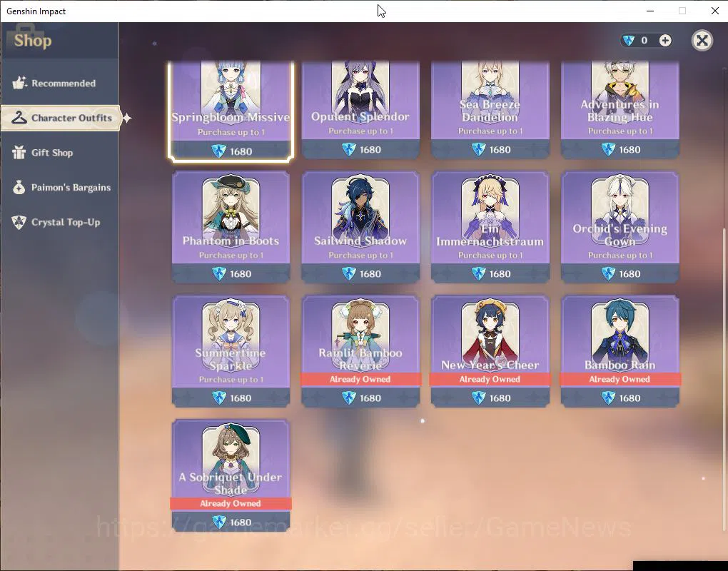
Task: Select the Opulent Splendor outfit card
Action: (x=360, y=109)
